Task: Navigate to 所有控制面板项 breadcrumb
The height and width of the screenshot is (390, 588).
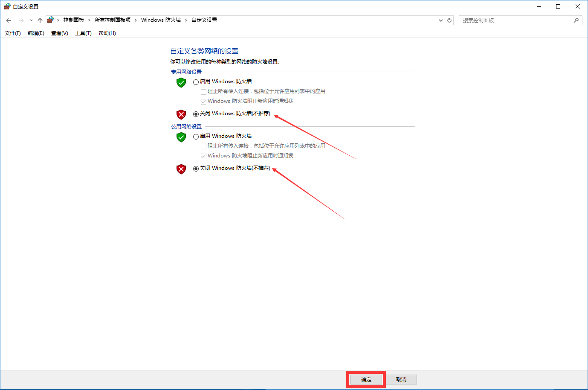Action: pyautogui.click(x=113, y=20)
